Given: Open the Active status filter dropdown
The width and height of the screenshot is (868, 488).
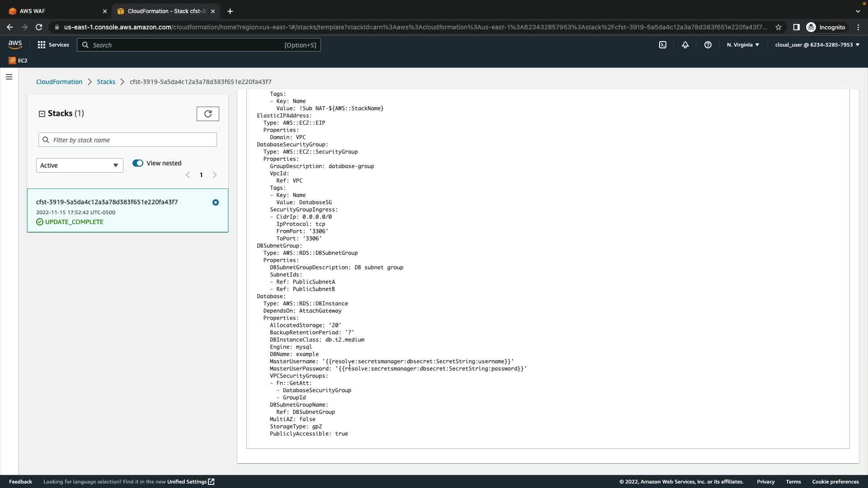Looking at the screenshot, I should 80,165.
